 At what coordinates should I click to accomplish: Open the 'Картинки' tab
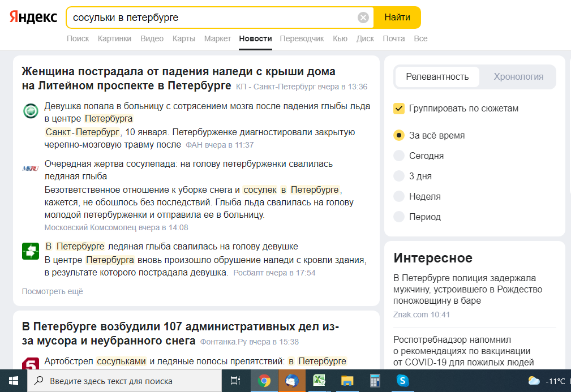[114, 38]
